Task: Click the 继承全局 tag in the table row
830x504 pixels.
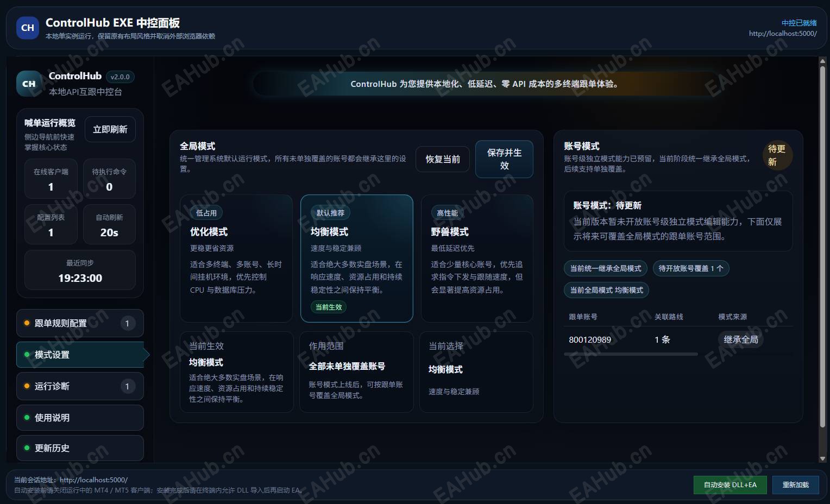Action: point(741,339)
